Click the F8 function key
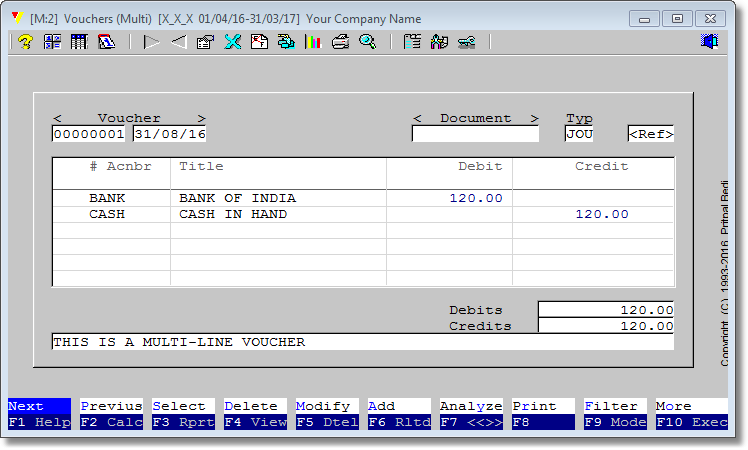 (543, 422)
